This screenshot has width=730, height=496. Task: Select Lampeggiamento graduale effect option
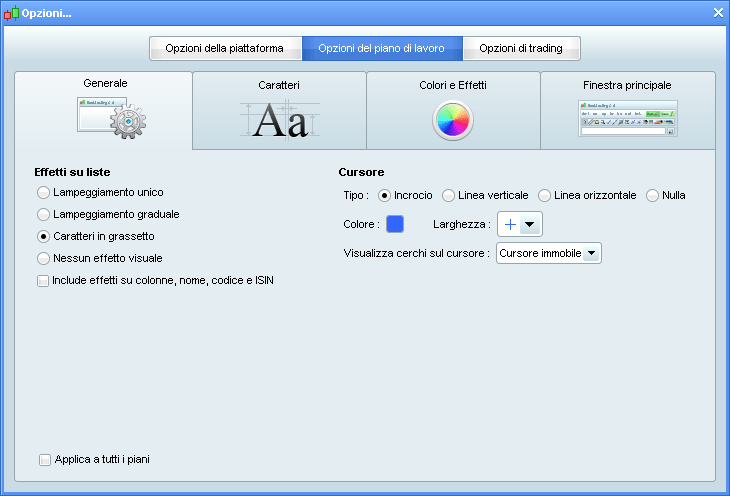click(43, 214)
